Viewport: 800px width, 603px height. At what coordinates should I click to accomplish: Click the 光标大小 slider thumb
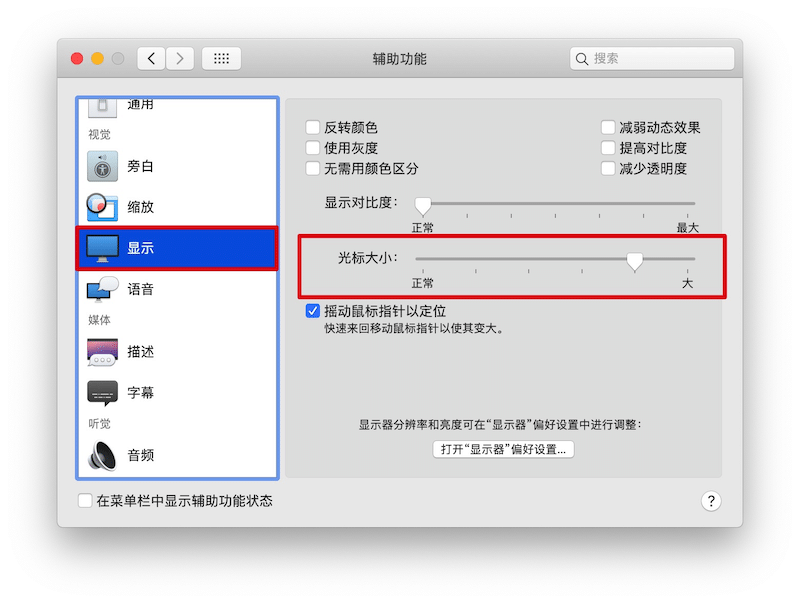click(635, 261)
